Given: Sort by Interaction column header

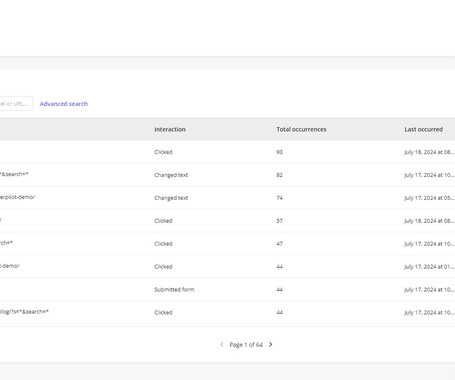Looking at the screenshot, I should pyautogui.click(x=170, y=129).
